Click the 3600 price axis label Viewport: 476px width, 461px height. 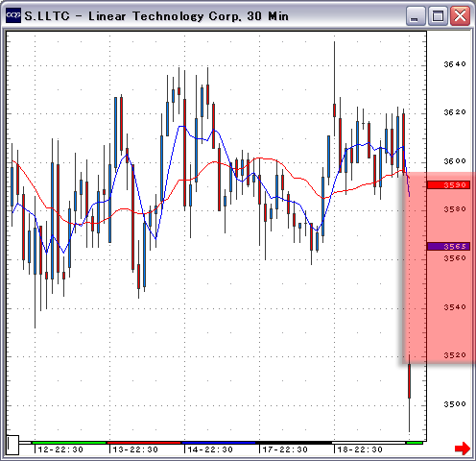pyautogui.click(x=455, y=161)
